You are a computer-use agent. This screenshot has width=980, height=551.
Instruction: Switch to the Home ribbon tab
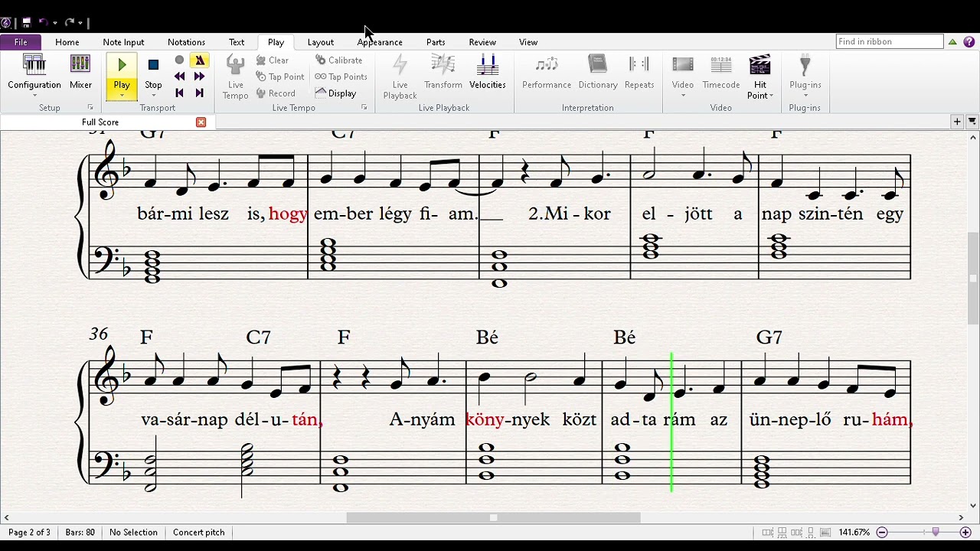click(x=67, y=42)
